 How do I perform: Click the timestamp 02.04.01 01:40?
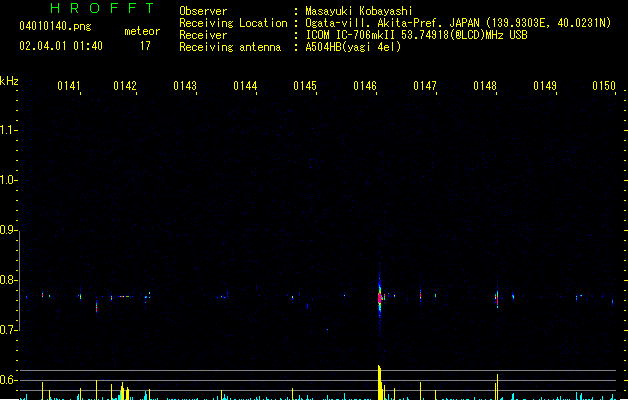click(61, 46)
